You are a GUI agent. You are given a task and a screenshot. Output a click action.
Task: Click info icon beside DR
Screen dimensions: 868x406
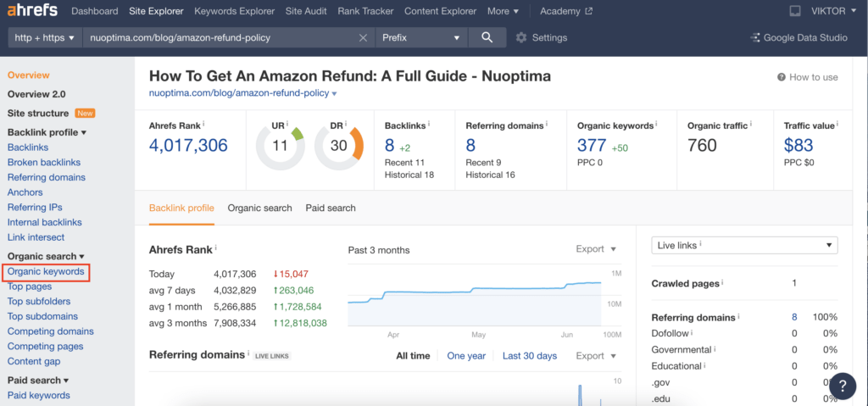[346, 124]
